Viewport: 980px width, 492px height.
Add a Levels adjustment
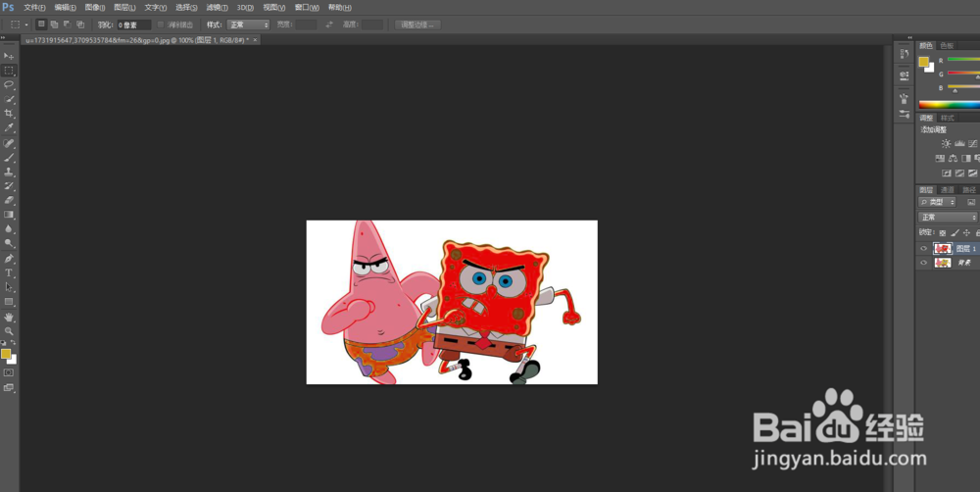(x=959, y=144)
